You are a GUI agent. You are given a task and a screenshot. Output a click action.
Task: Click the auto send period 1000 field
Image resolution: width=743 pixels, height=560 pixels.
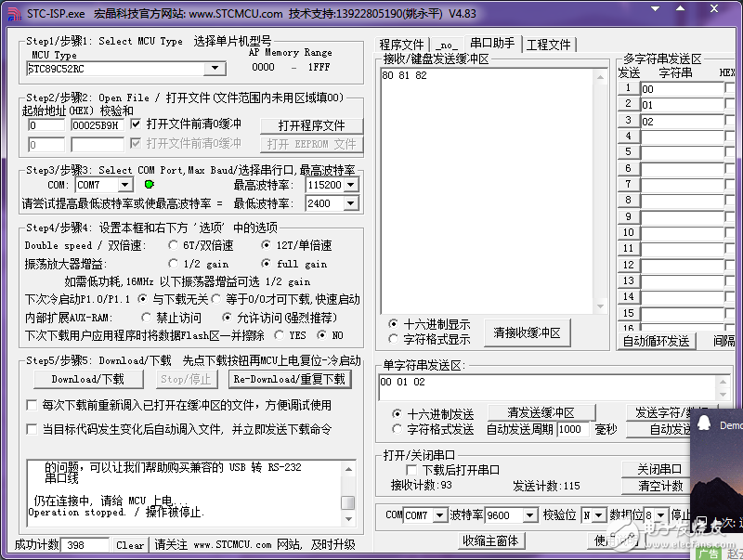573,429
